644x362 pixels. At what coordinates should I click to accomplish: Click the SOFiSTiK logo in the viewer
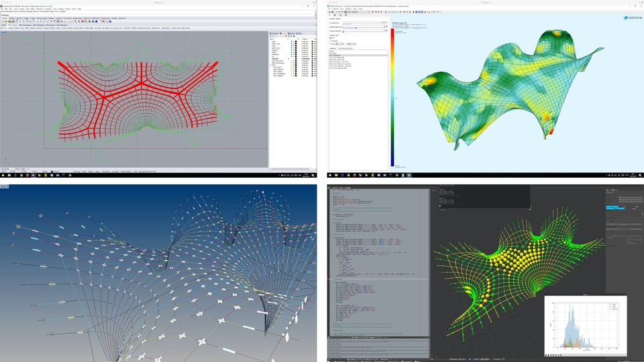(x=633, y=17)
